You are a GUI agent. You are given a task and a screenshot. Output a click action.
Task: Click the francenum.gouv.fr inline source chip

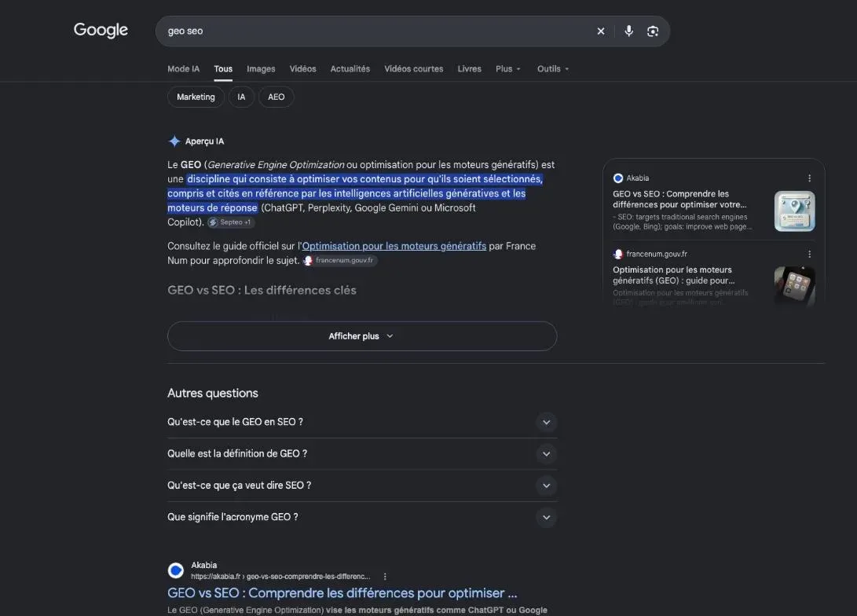point(340,261)
